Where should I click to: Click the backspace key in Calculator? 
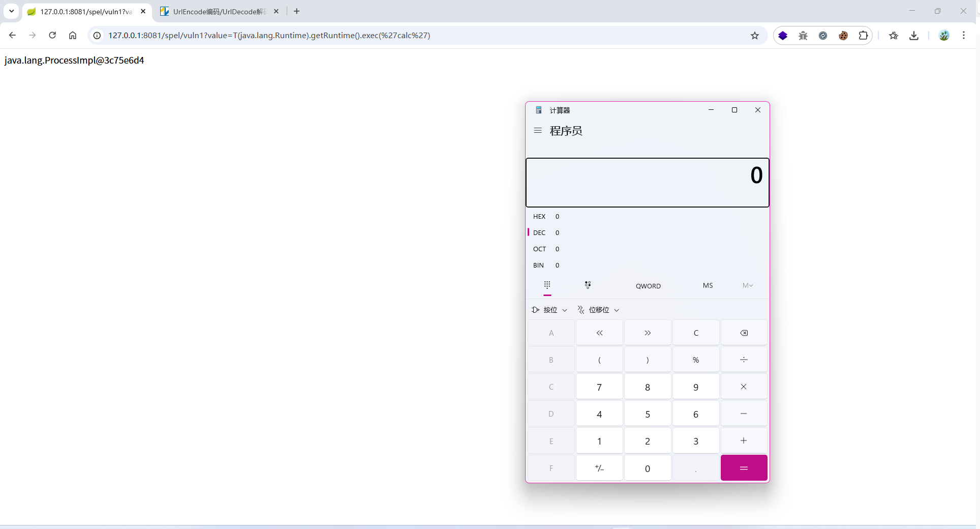point(744,333)
